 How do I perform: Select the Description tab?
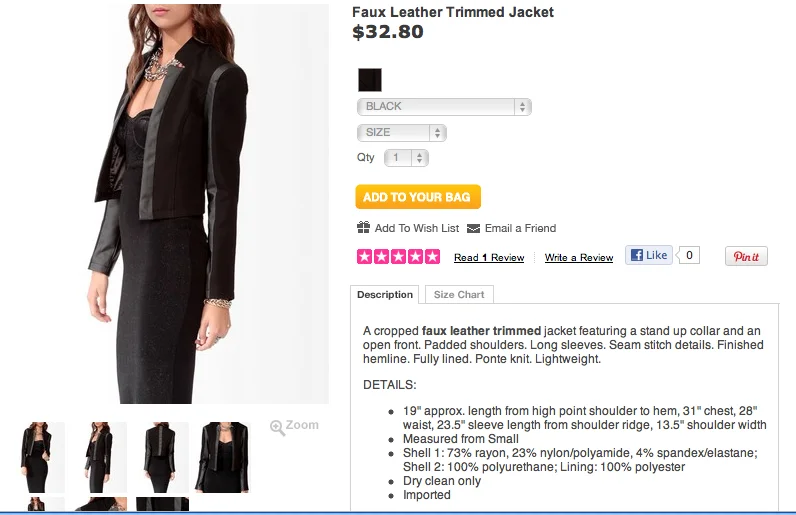coord(385,295)
